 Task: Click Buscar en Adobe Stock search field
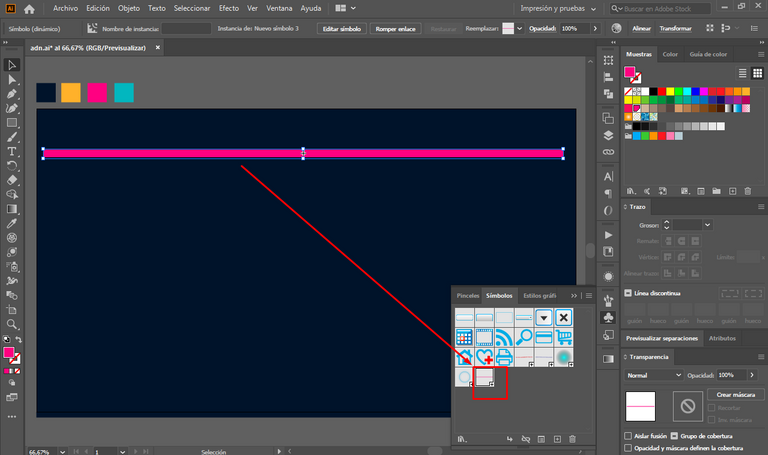660,8
